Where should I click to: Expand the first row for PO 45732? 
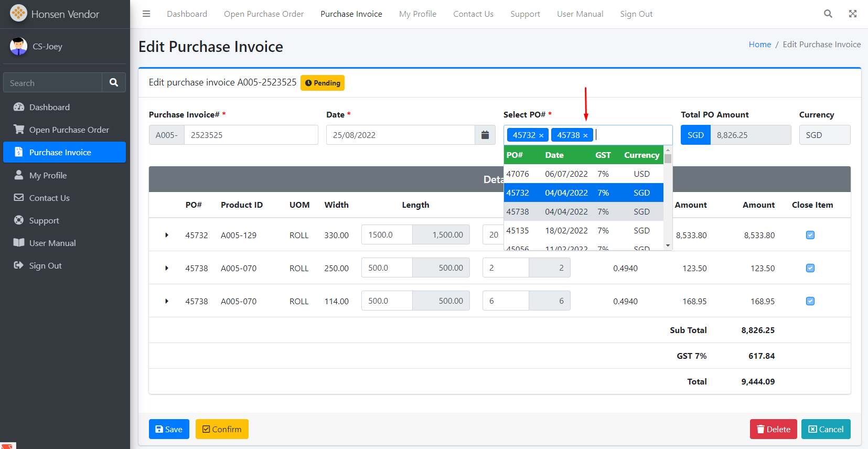click(x=167, y=235)
